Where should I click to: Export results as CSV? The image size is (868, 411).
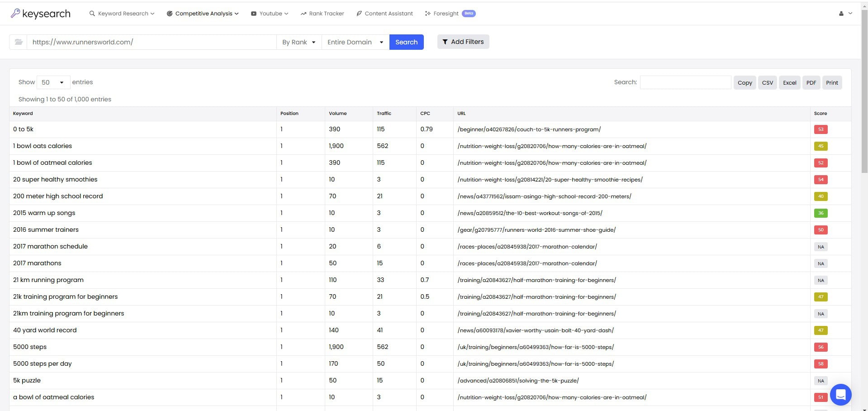pos(767,82)
